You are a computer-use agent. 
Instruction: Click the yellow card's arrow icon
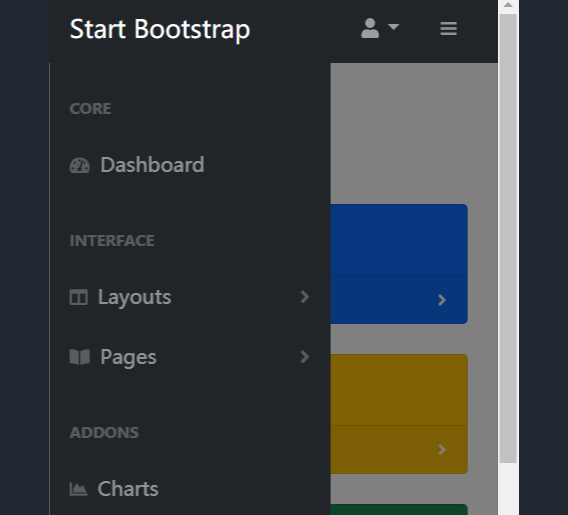coord(442,450)
